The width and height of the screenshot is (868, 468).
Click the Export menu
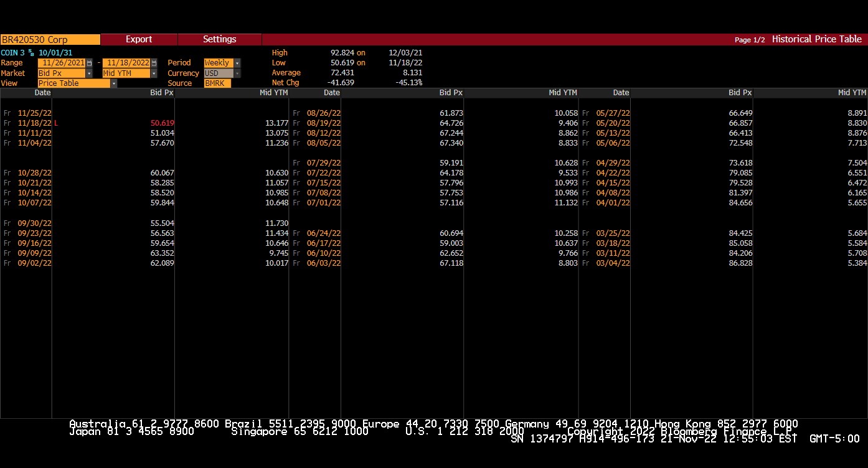[139, 39]
